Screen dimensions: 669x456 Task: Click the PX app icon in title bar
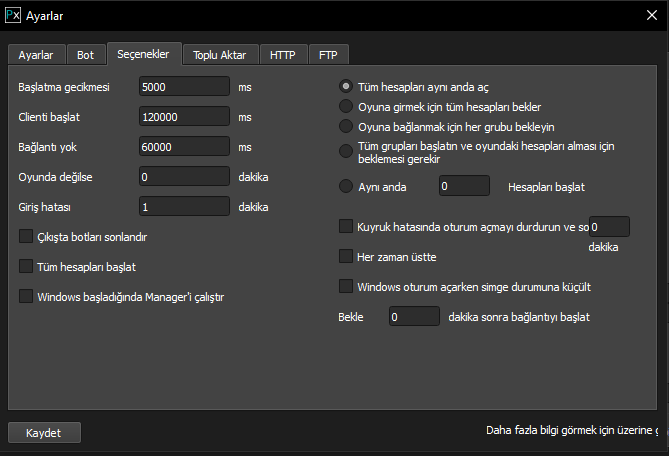click(x=13, y=15)
